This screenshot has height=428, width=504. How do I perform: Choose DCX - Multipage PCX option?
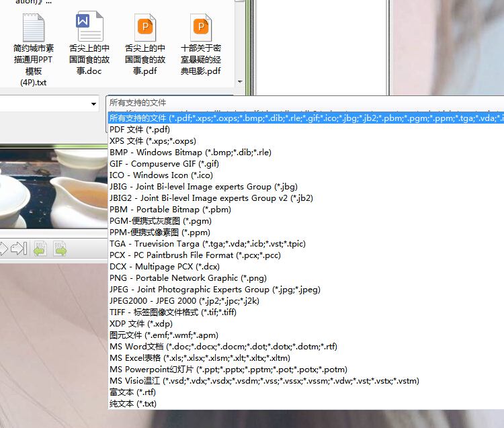coord(306,266)
